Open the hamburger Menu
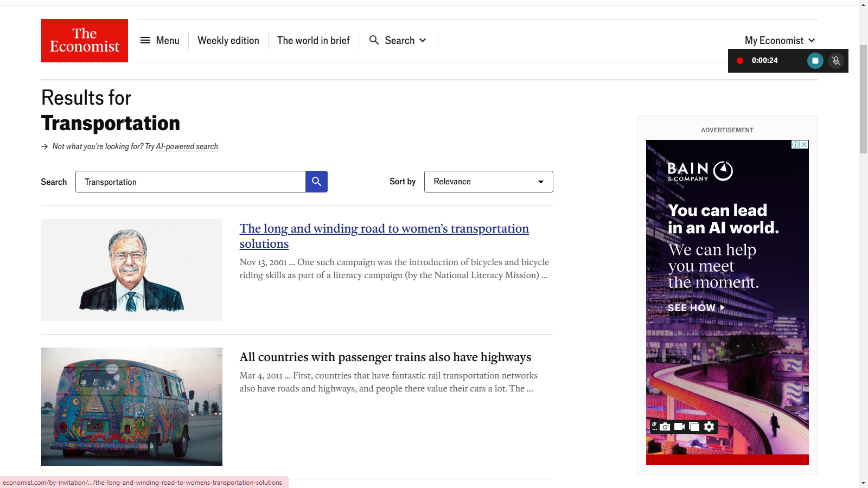The height and width of the screenshot is (488, 868). (x=160, y=41)
